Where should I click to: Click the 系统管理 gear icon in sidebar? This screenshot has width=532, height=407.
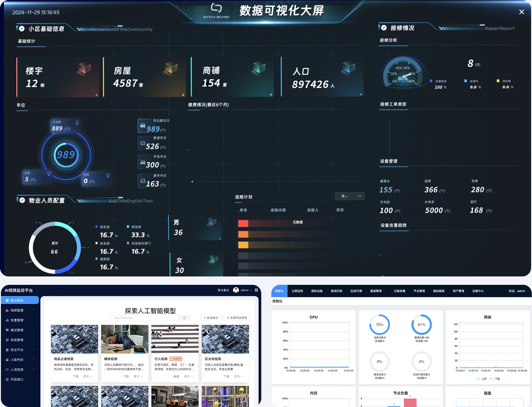click(x=7, y=340)
